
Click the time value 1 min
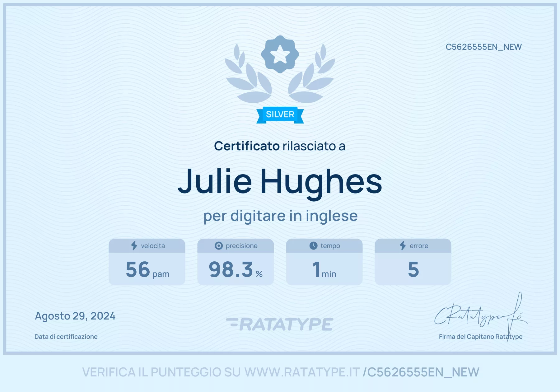324,269
